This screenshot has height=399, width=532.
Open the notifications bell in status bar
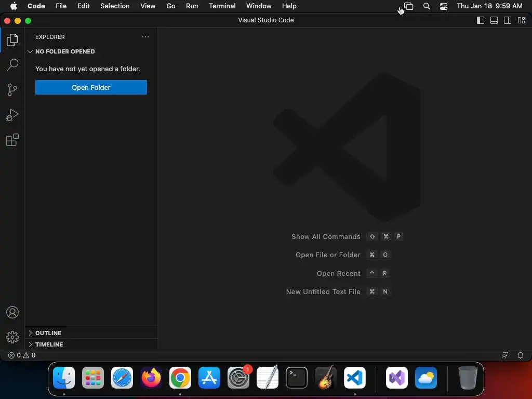521,355
